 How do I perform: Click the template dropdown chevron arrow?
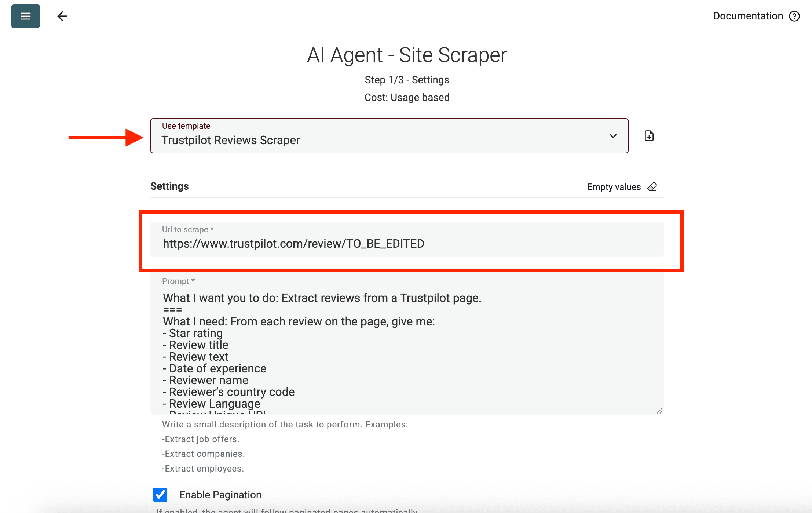pos(614,136)
